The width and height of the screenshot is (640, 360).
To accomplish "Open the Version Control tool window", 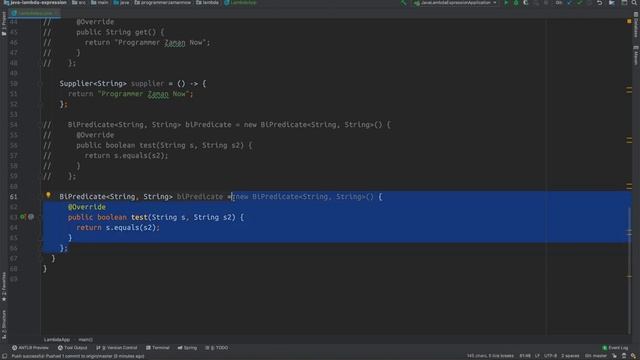I will pos(117,348).
